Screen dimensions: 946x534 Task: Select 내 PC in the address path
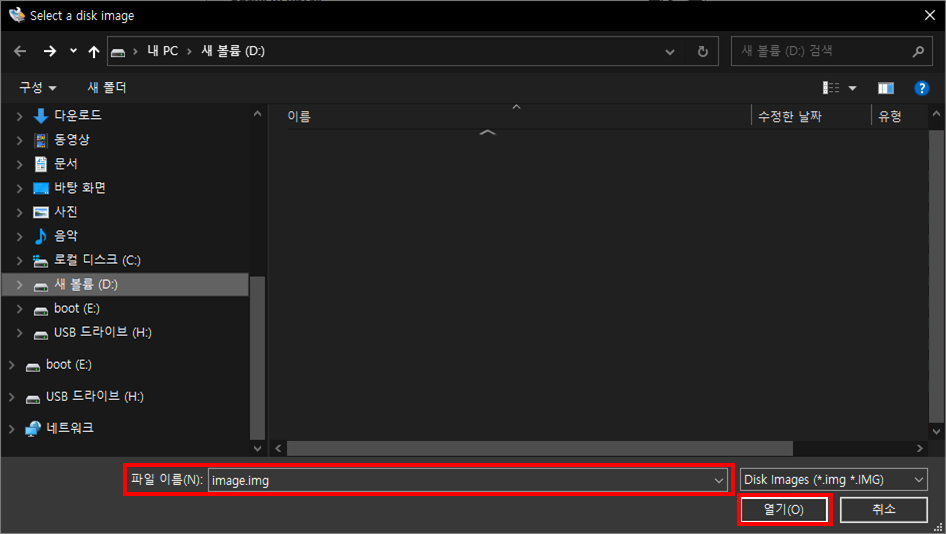pos(163,51)
